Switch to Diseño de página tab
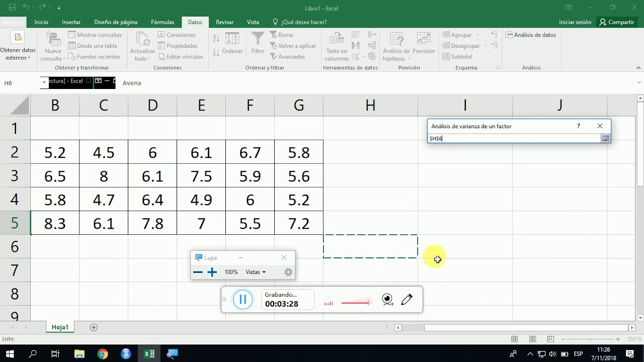This screenshot has width=644, height=362. 116,22
